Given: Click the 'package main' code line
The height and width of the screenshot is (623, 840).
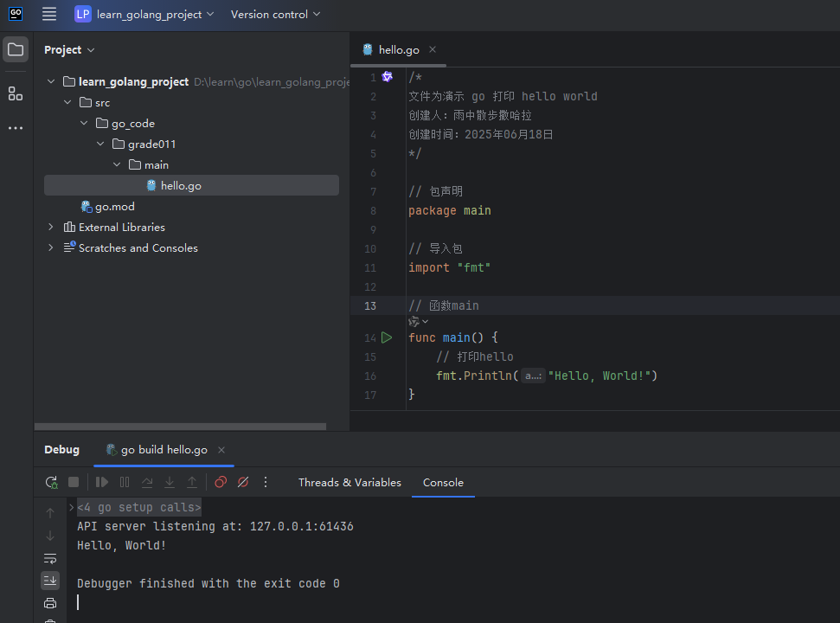Looking at the screenshot, I should 450,210.
